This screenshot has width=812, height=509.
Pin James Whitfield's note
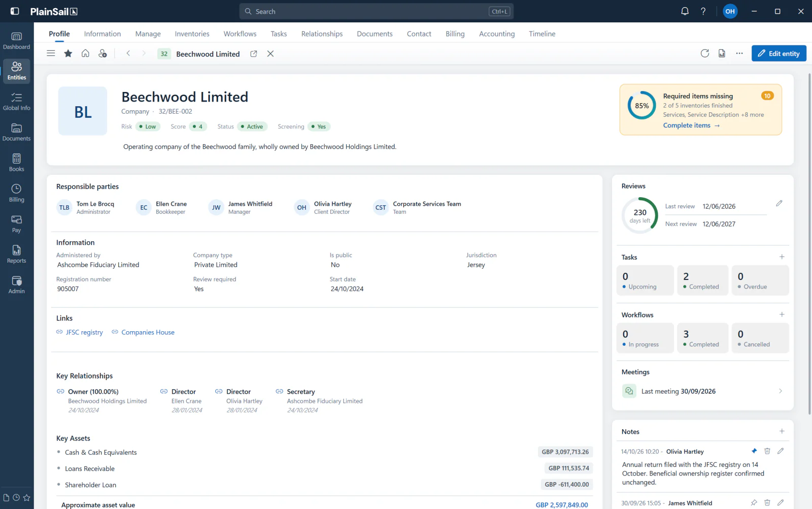pos(754,503)
